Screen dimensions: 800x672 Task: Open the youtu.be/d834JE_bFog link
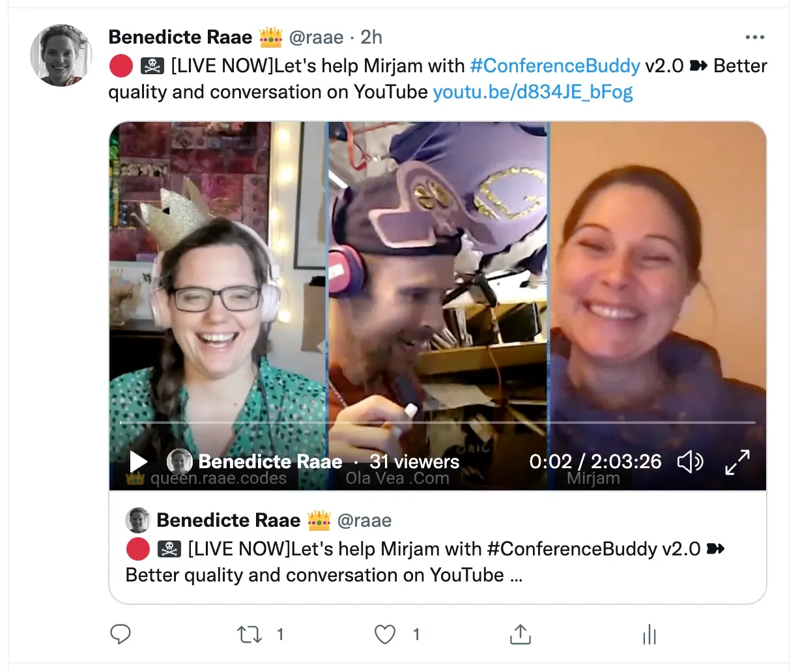(533, 92)
